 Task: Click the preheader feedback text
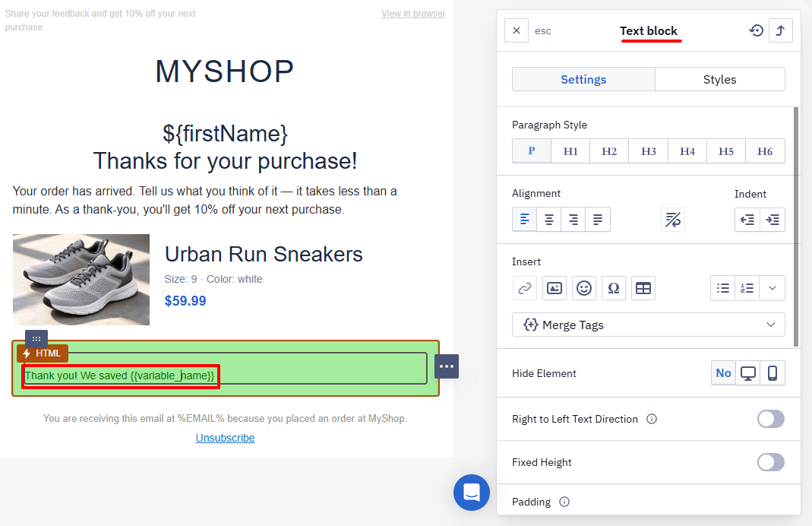coord(100,21)
